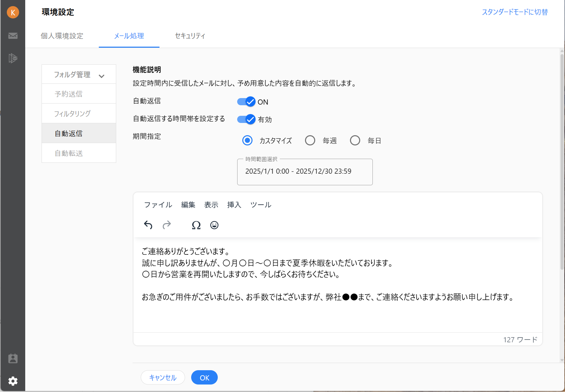Expand the フォルダ管理 chevron

(x=102, y=76)
